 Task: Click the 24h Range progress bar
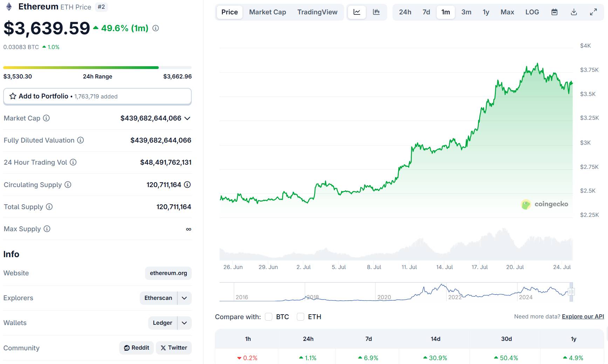(x=97, y=68)
